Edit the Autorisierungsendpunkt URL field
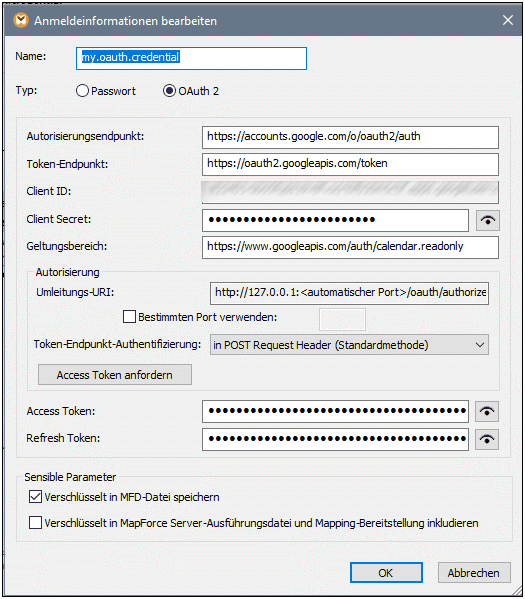 pos(350,137)
